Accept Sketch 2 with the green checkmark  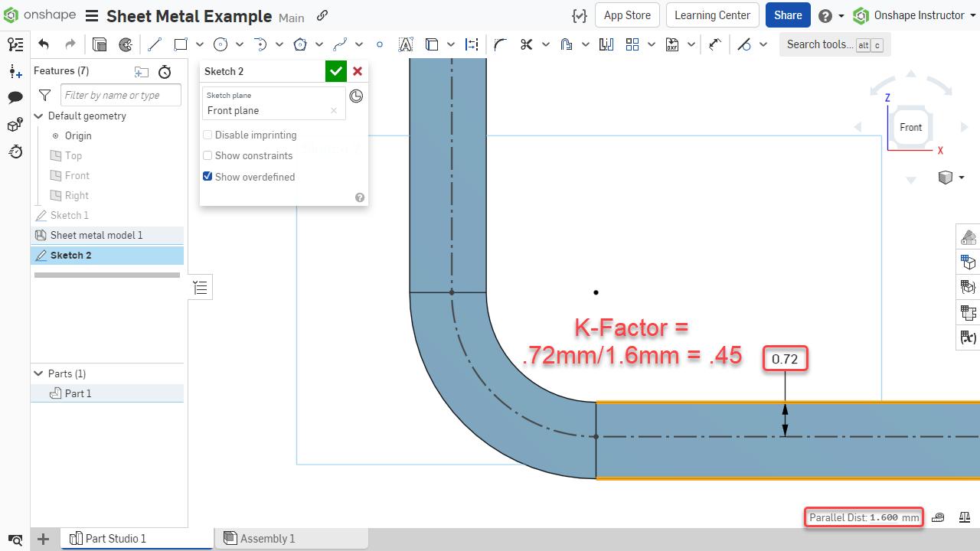(x=336, y=71)
